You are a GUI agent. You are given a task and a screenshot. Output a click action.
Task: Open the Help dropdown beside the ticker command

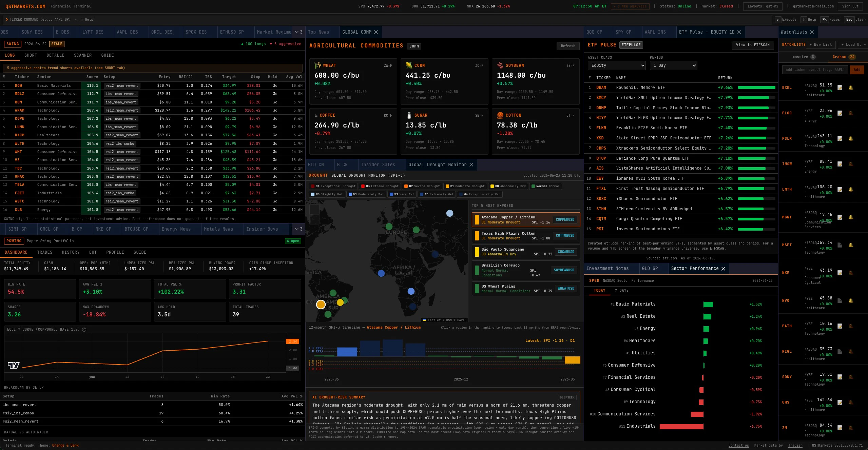[x=87, y=20]
